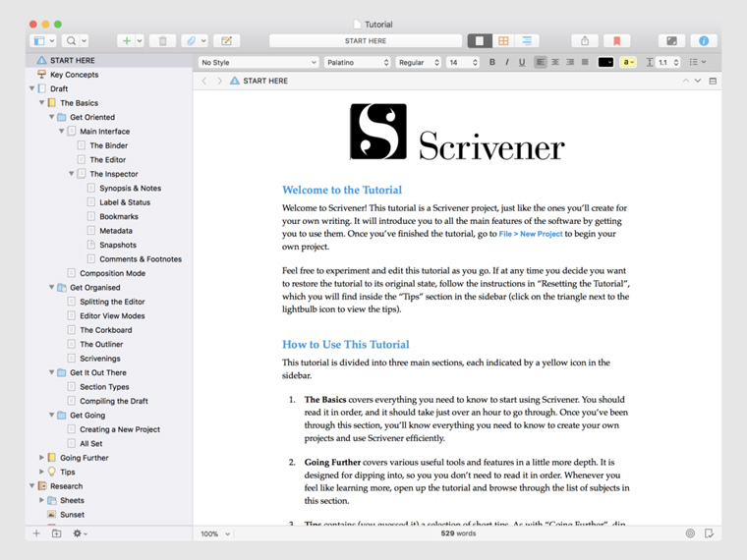This screenshot has height=560, width=747.
Task: Toggle Underline formatting
Action: [522, 62]
